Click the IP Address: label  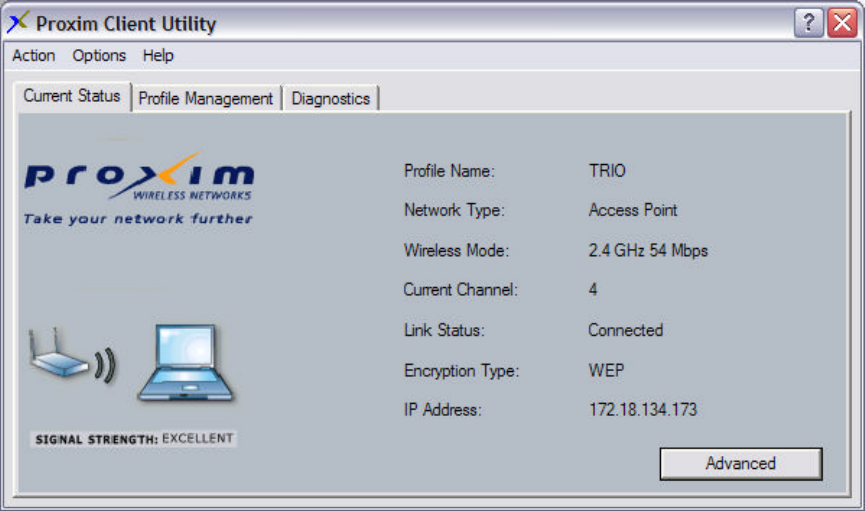coord(442,409)
